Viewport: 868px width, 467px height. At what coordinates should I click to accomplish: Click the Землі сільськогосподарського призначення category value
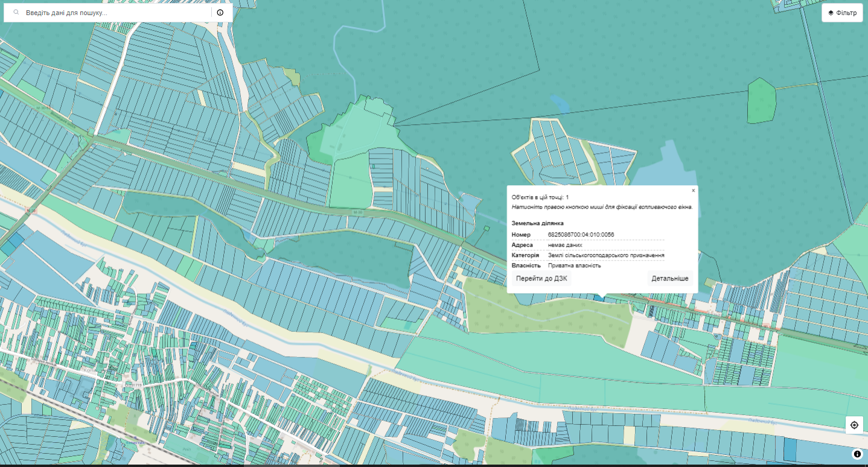606,255
